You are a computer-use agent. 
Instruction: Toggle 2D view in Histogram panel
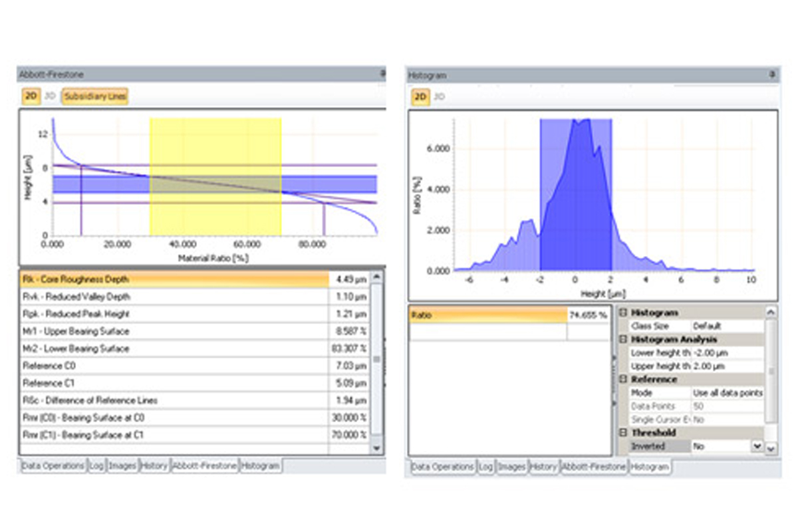point(420,97)
